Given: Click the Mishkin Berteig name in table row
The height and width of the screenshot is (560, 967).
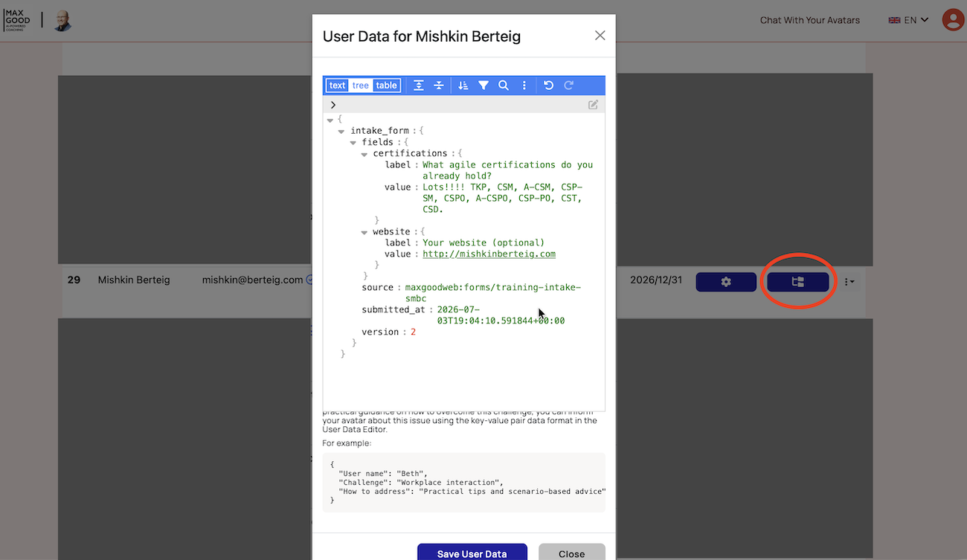Looking at the screenshot, I should click(x=134, y=280).
